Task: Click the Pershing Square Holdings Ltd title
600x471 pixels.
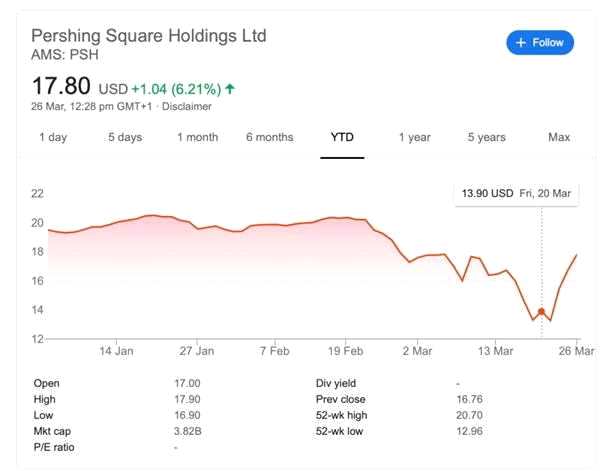Action: pyautogui.click(x=150, y=36)
